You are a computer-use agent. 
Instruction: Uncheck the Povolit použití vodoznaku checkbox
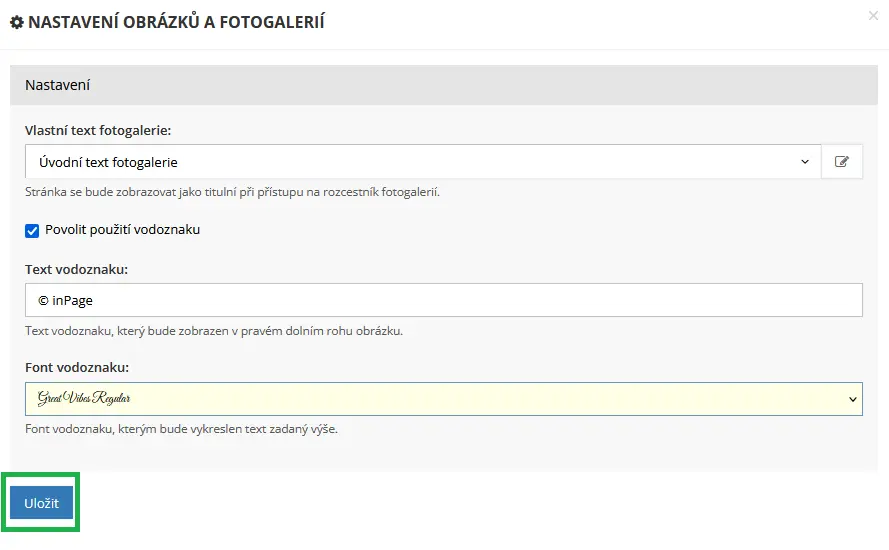coord(32,230)
